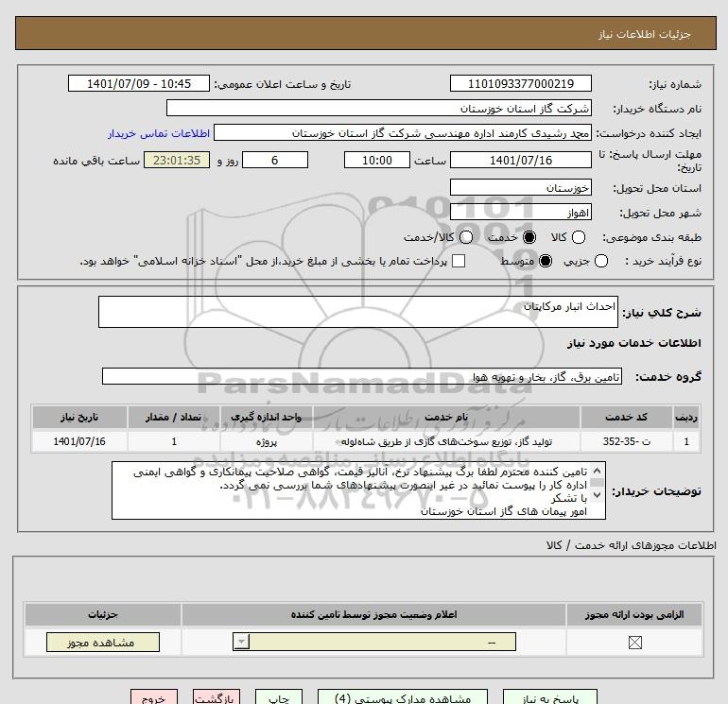Click the بازگشت back button
Screen dimensions: 728x704
coord(217,697)
